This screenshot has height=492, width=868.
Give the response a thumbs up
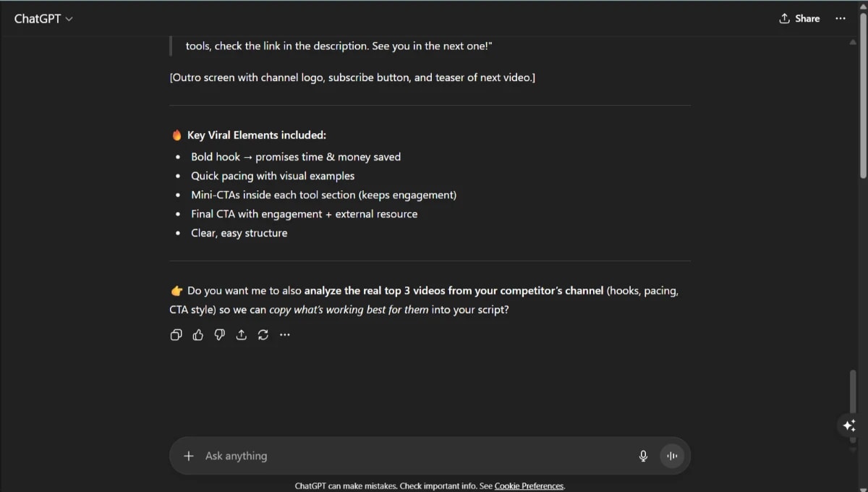(x=197, y=334)
